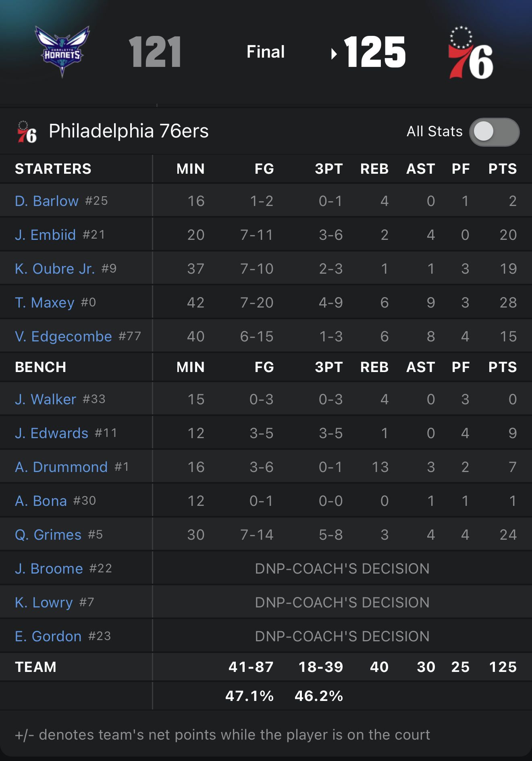
Task: Tap the winner arrow next to 125
Action: [x=334, y=54]
